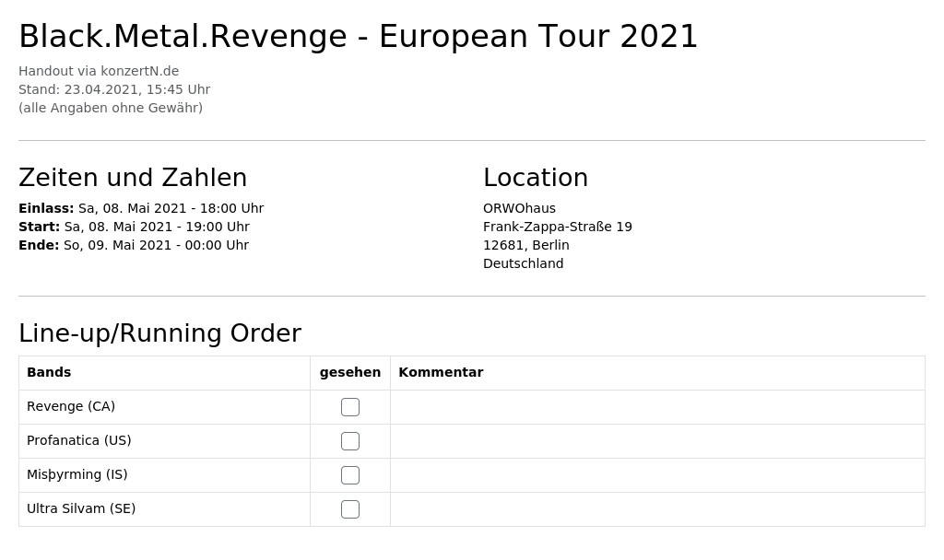Click the ORWOhaus location name
This screenshot has width=944, height=560.
coord(519,208)
